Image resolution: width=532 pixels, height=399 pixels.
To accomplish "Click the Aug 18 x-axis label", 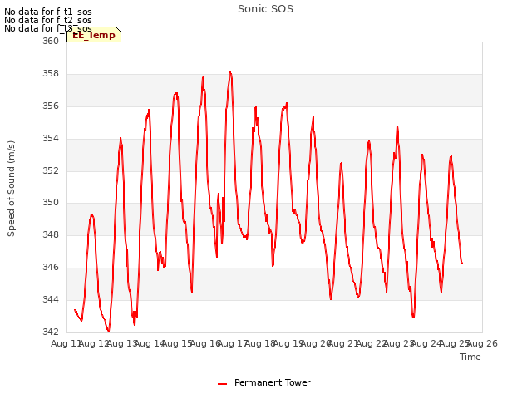I will click(x=260, y=343).
